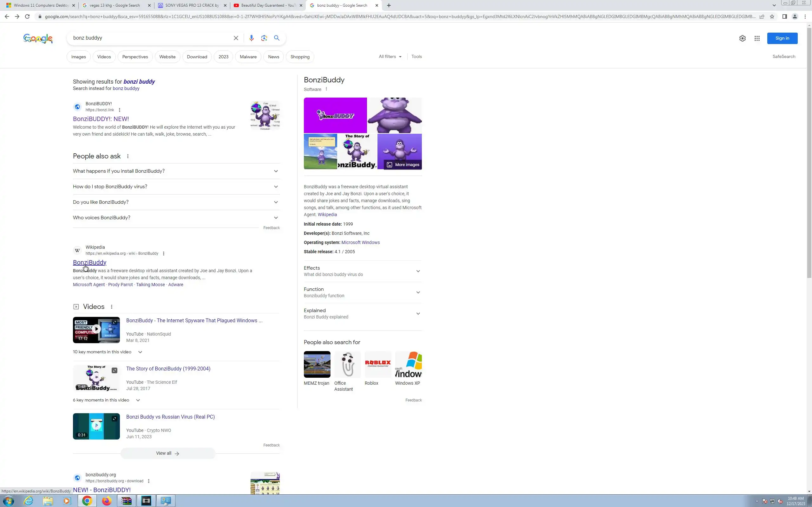
Task: Open the Wikipedia BonziBuddy result link
Action: pyautogui.click(x=89, y=262)
